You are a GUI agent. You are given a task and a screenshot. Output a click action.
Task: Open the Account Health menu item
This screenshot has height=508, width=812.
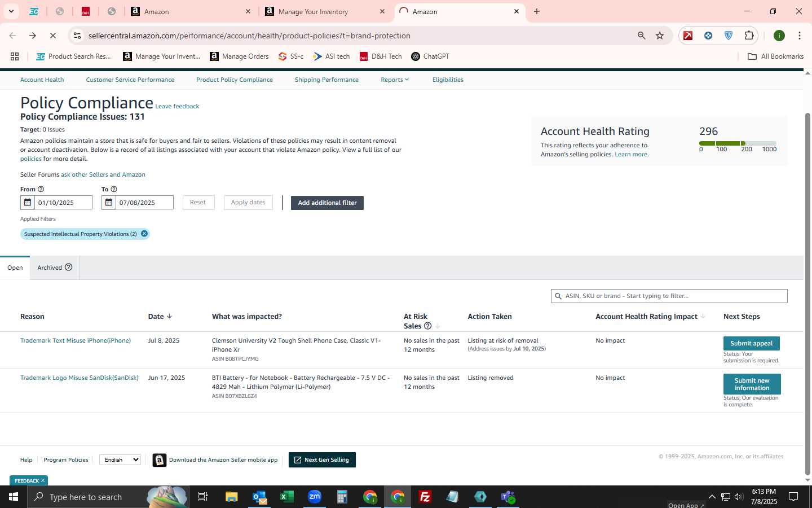(x=42, y=80)
